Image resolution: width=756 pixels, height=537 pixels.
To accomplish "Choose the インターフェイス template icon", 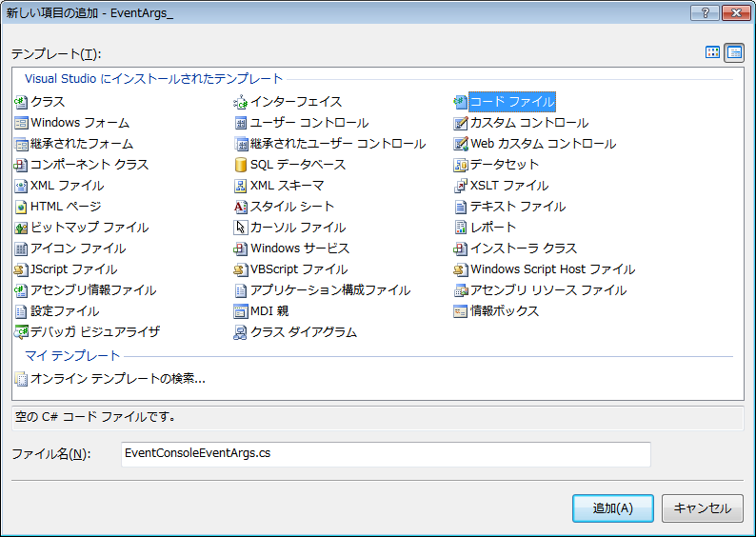I will tap(240, 102).
